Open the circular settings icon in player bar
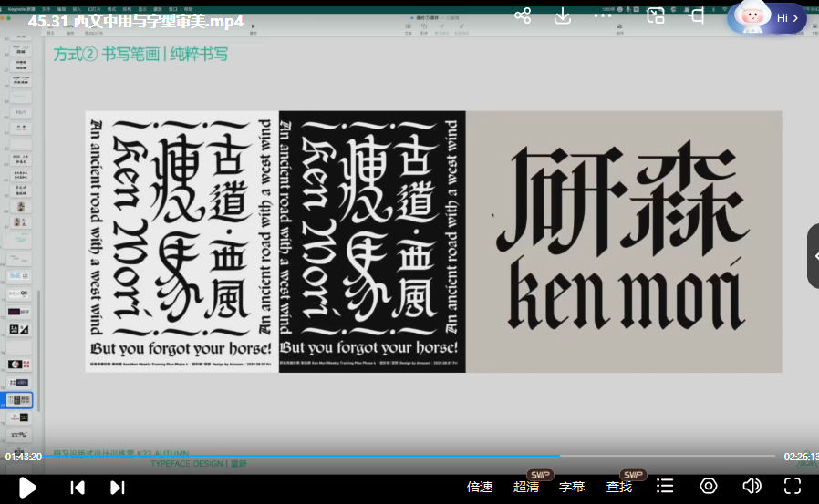Screen dimensions: 819x504 tap(709, 486)
